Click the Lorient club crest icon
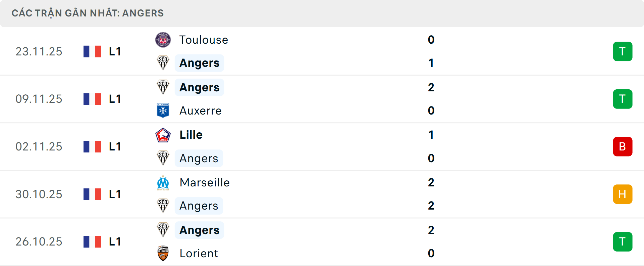 [x=163, y=253]
